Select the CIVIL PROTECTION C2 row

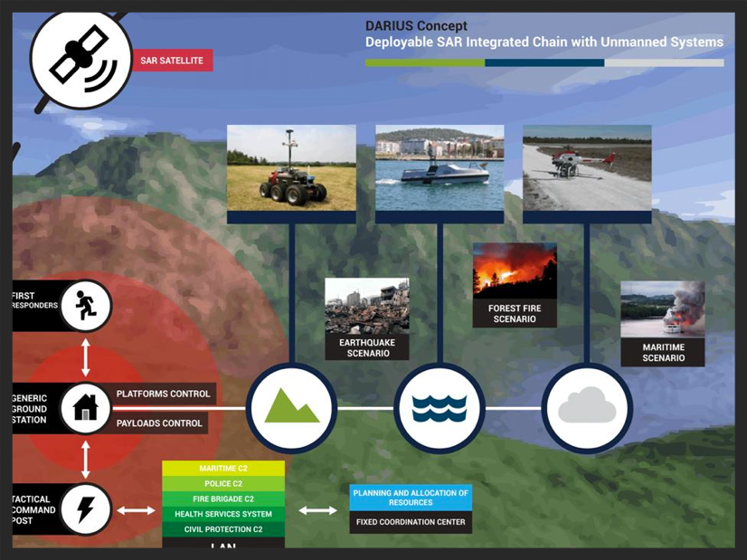click(x=223, y=529)
